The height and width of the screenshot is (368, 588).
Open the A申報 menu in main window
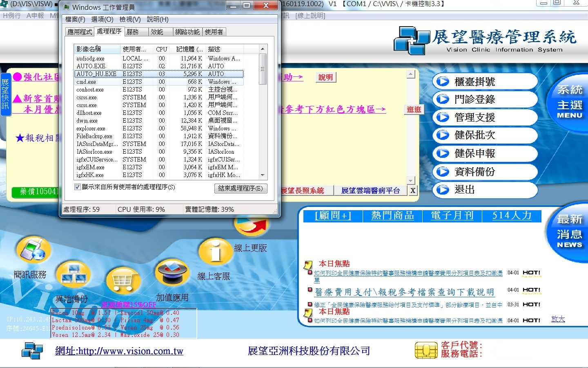[35, 16]
